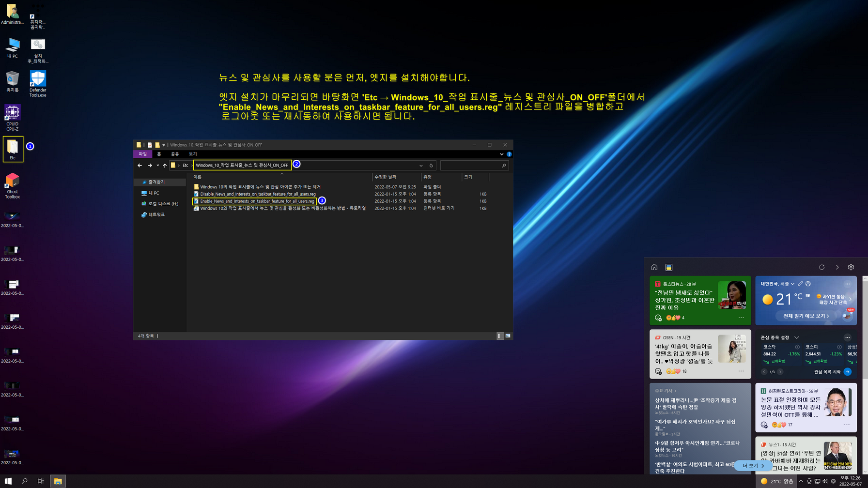Switch Explorer to details view icon
This screenshot has height=488, width=868.
tap(500, 335)
